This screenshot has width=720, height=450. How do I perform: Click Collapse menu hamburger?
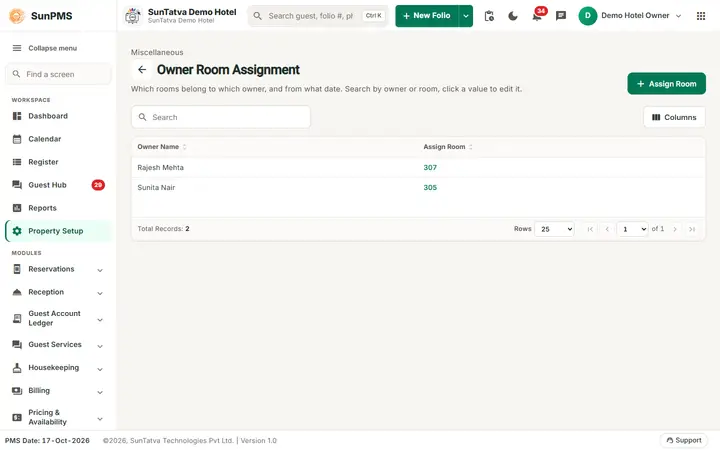[x=17, y=48]
